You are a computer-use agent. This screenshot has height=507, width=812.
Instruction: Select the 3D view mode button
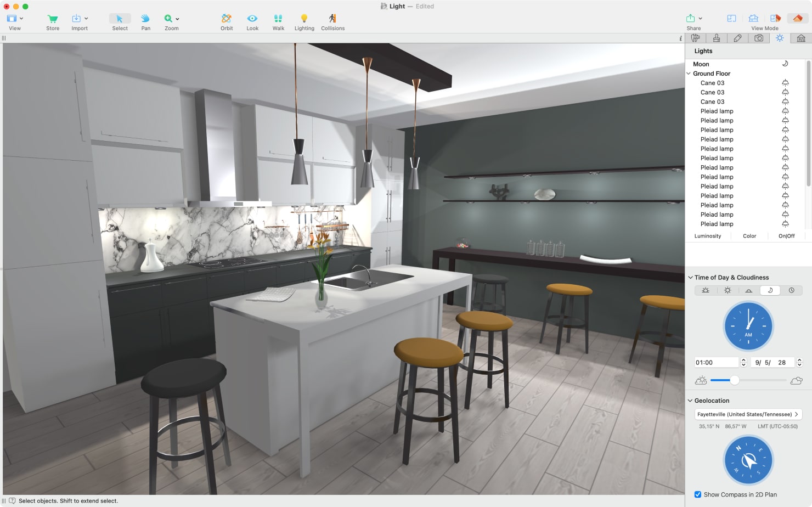pos(798,19)
